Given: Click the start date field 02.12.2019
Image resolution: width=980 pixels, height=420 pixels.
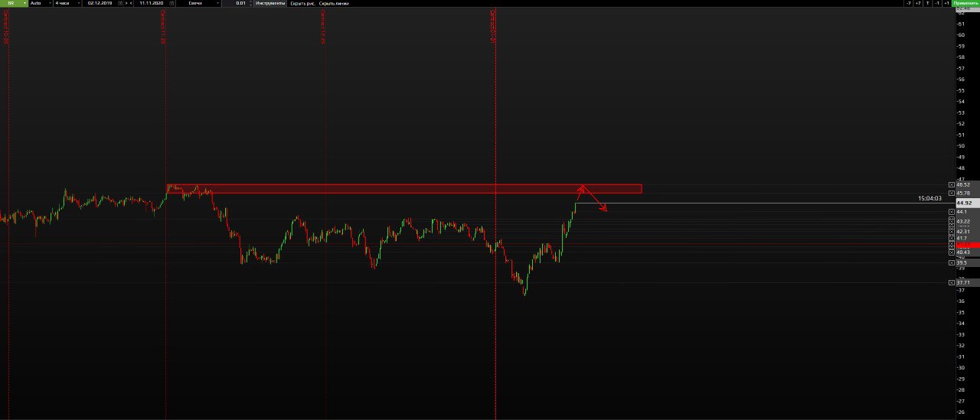Looking at the screenshot, I should [100, 3].
